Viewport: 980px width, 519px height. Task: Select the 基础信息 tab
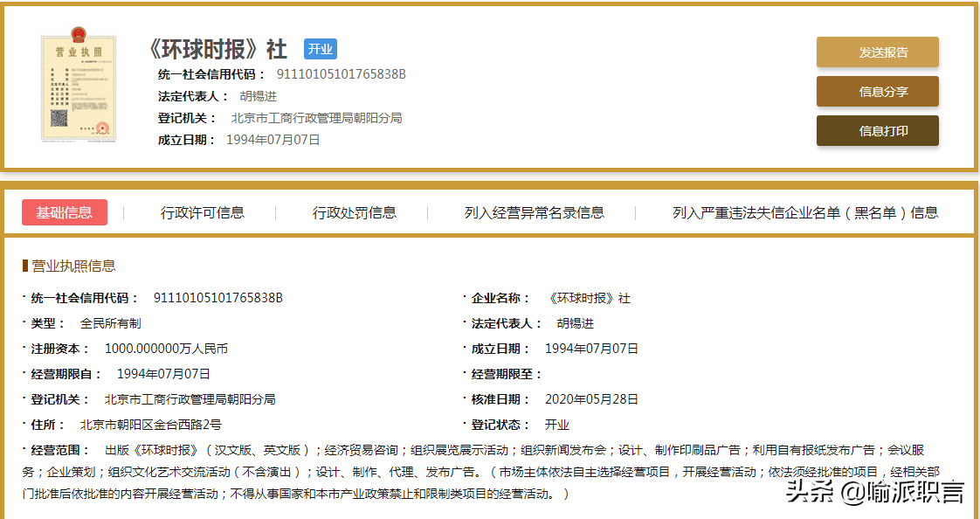[x=65, y=212]
